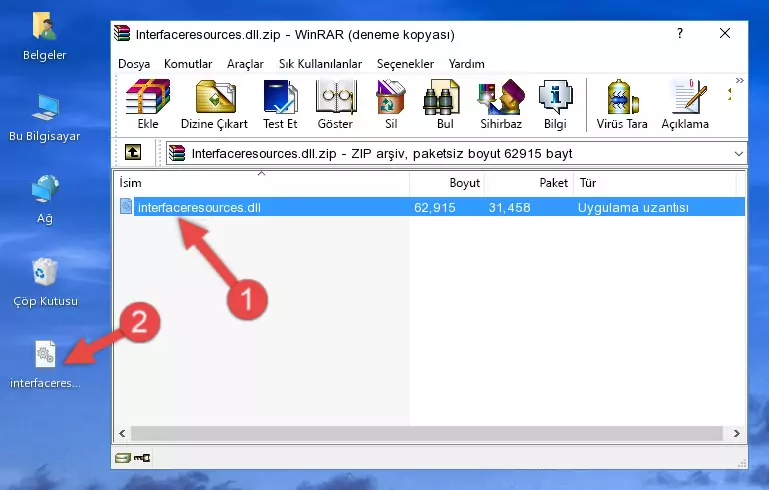The height and width of the screenshot is (490, 769).
Task: Click the 62,915 size value
Action: coord(435,207)
